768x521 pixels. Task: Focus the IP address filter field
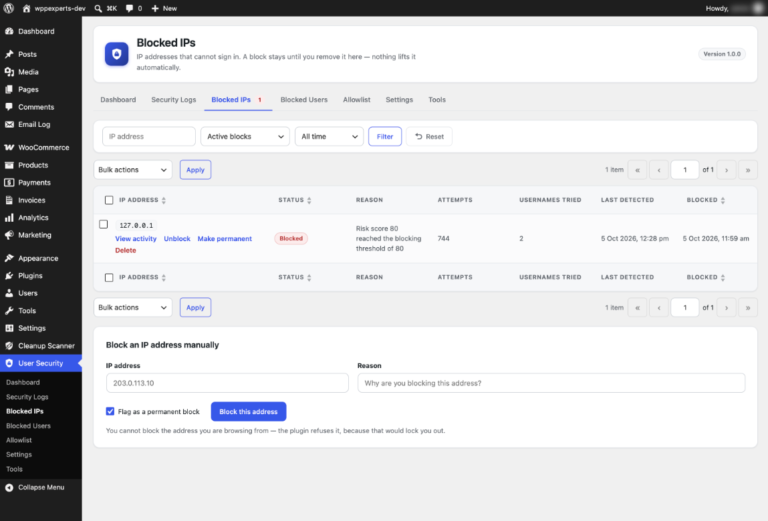149,137
